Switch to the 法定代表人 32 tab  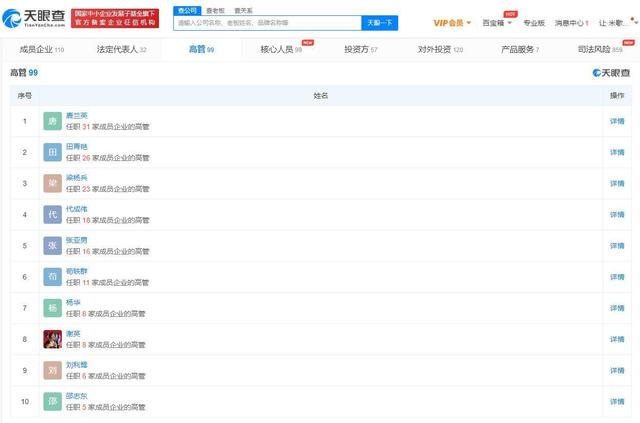(x=122, y=49)
